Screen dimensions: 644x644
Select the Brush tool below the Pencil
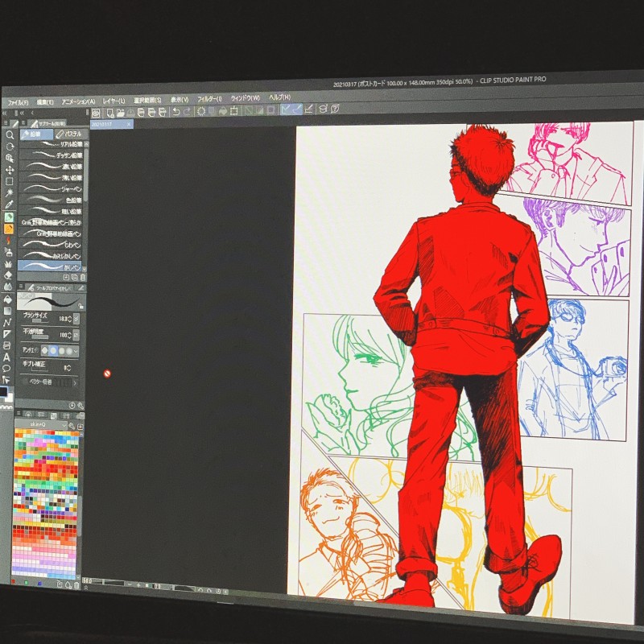9,240
